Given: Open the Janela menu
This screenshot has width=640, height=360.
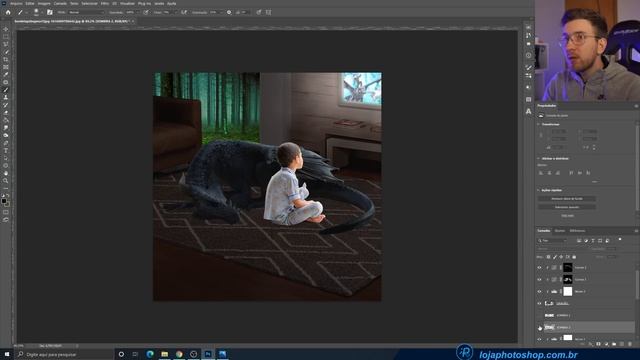Looking at the screenshot, I should click(159, 3).
